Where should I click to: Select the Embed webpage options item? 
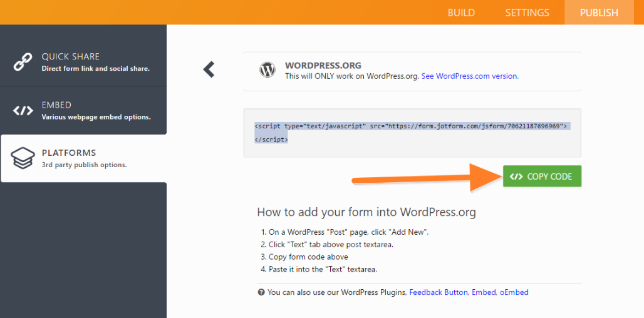point(95,111)
